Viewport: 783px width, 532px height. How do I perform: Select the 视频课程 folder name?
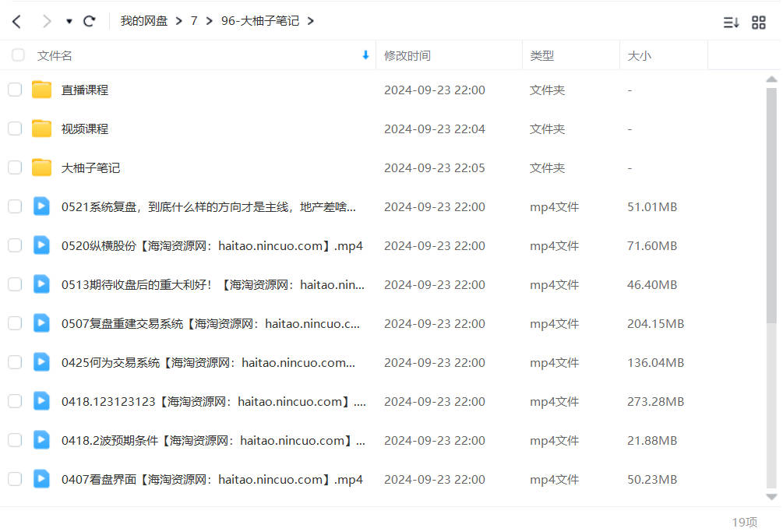coord(84,129)
